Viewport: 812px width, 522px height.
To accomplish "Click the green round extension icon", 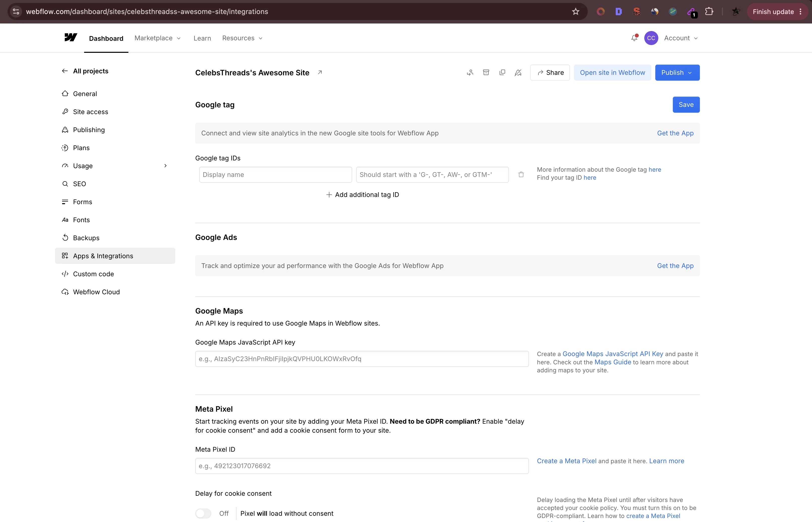I will click(x=673, y=12).
